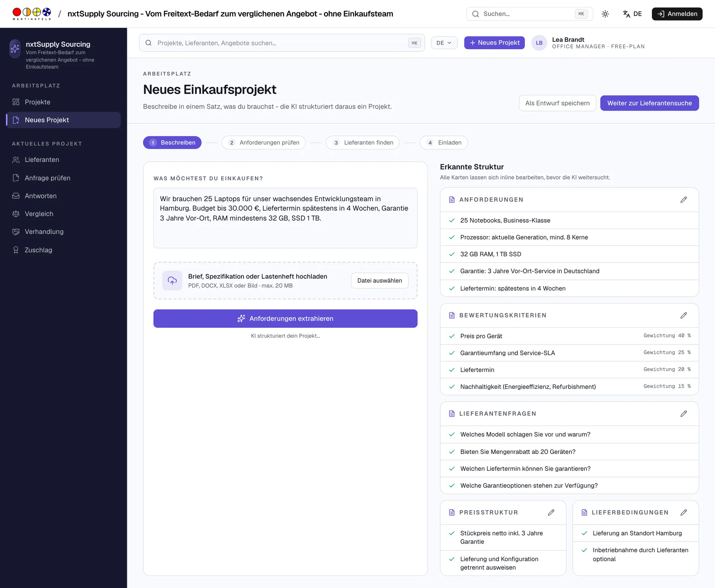Viewport: 715px width, 588px height.
Task: Focus the top Suchen… search field
Action: point(529,14)
